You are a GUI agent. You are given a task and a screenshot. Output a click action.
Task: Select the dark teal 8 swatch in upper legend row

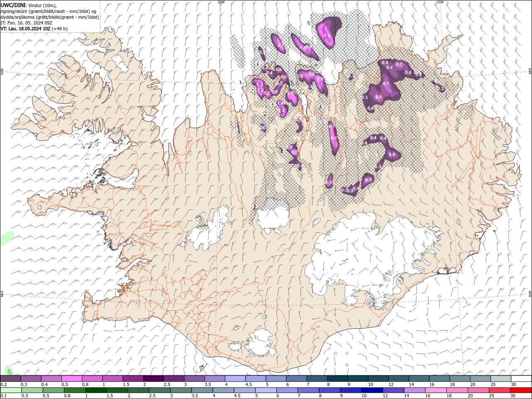coord(337,379)
